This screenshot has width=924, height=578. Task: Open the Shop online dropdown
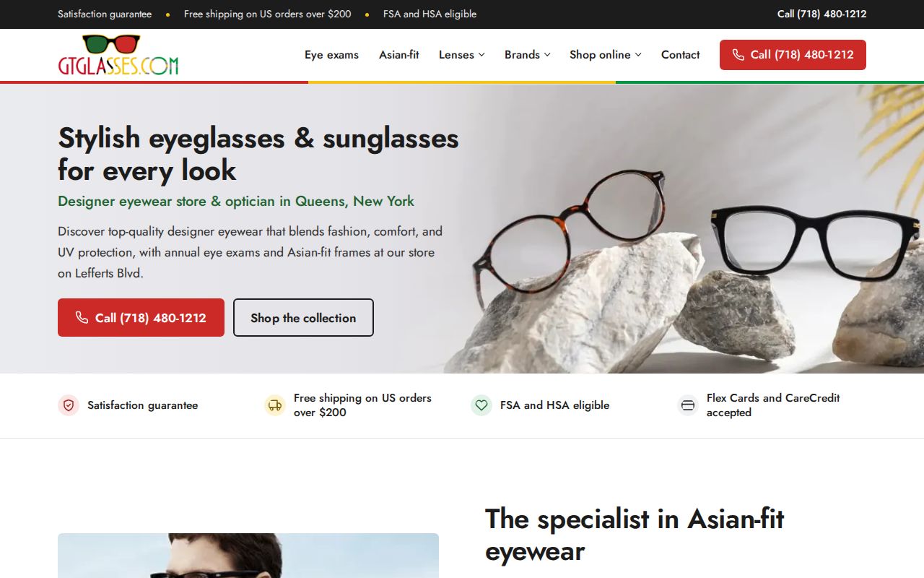pos(606,55)
